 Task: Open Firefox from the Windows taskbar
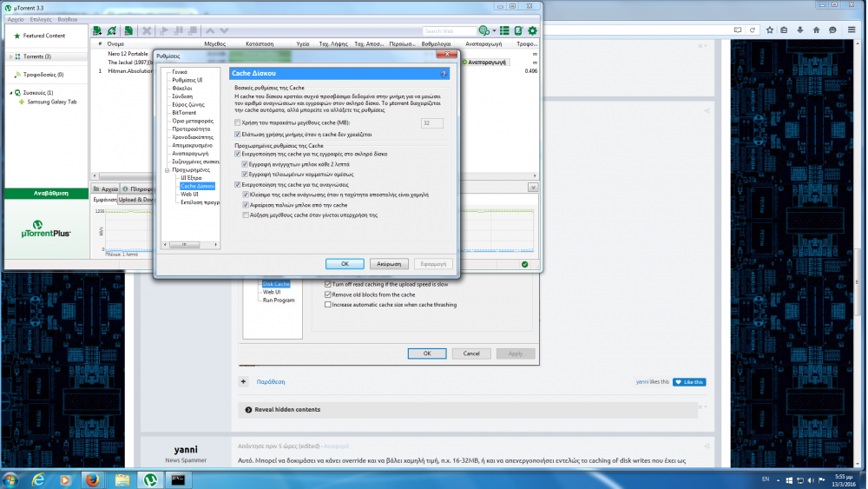93,479
